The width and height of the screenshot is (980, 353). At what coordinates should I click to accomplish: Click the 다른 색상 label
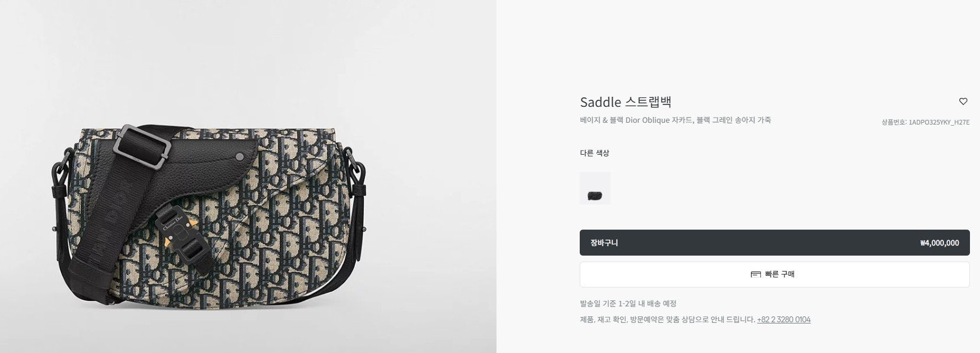click(594, 153)
